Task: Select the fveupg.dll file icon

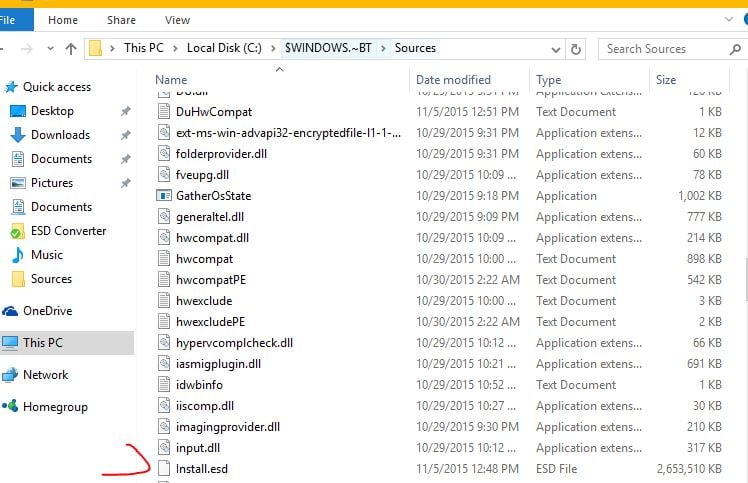Action: (164, 174)
